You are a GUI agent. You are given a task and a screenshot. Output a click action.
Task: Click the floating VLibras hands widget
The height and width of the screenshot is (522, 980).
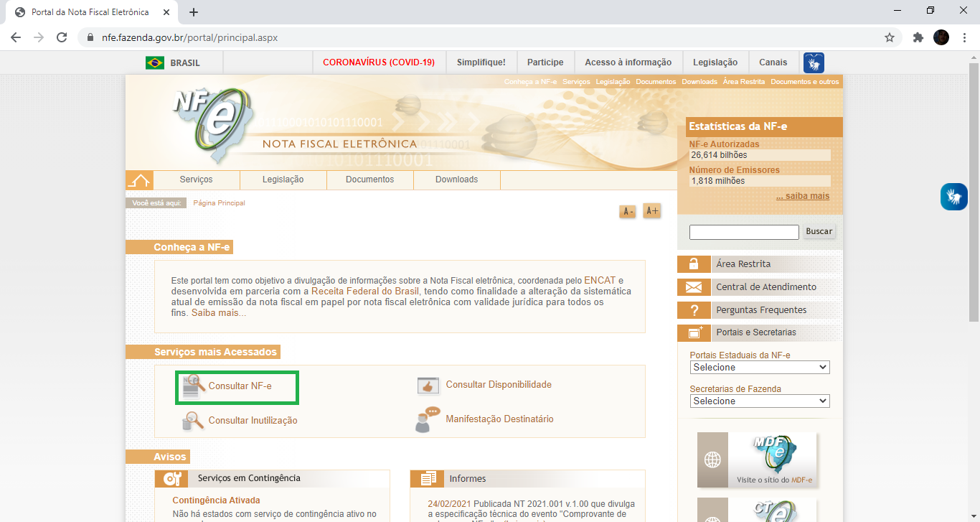pos(954,197)
